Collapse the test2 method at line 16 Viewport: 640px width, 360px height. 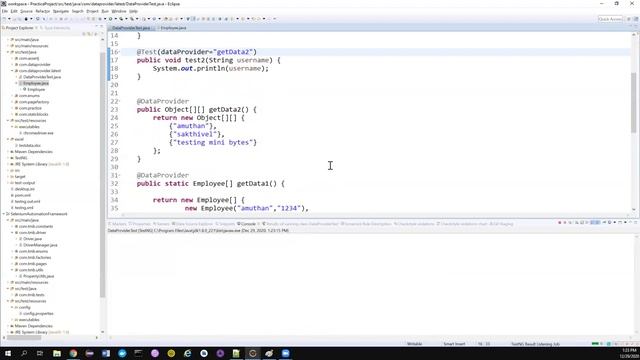click(119, 52)
